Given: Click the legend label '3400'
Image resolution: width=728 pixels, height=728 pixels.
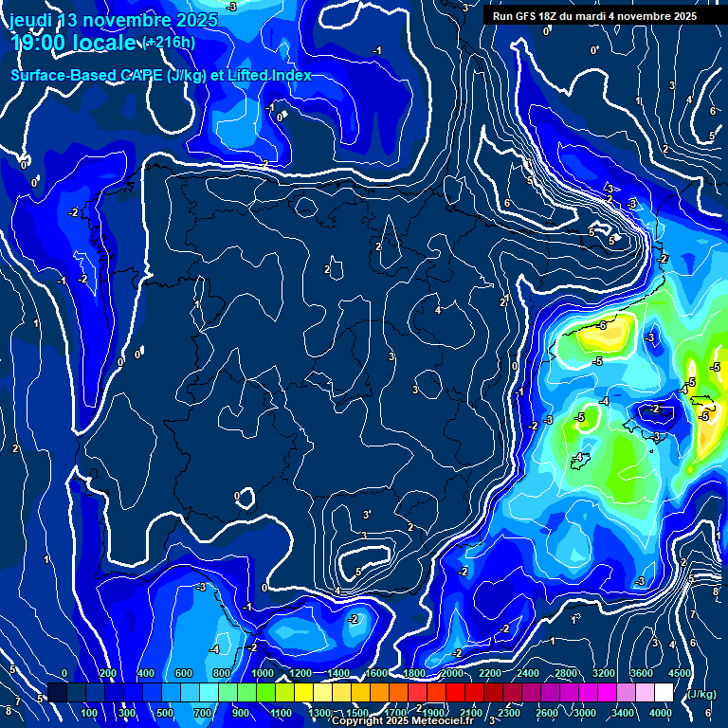Looking at the screenshot, I should [623, 712].
